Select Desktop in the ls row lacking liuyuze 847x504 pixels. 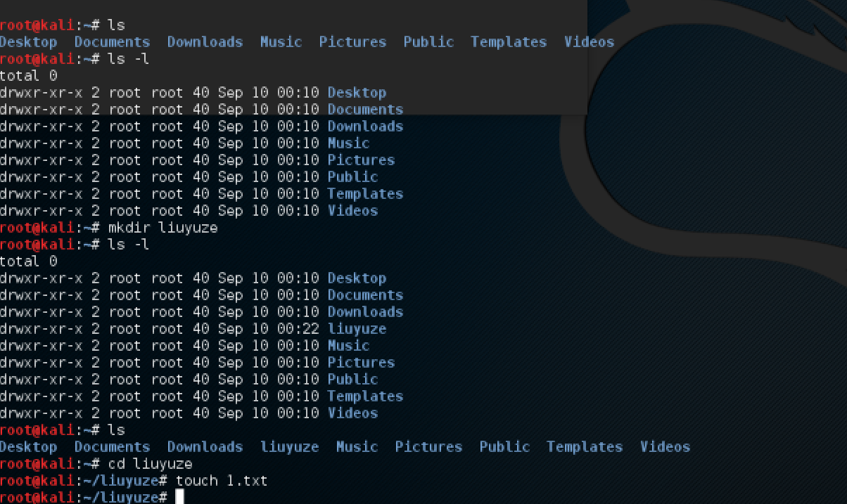28,42
